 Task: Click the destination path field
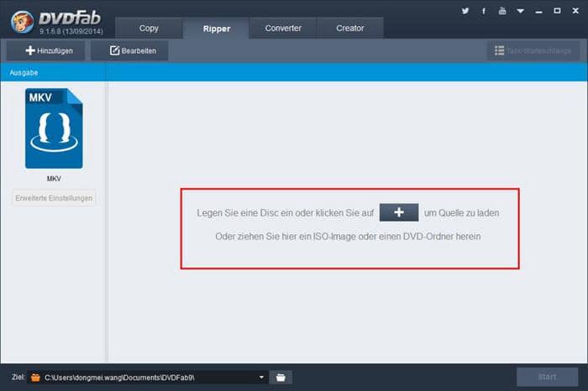(148, 377)
